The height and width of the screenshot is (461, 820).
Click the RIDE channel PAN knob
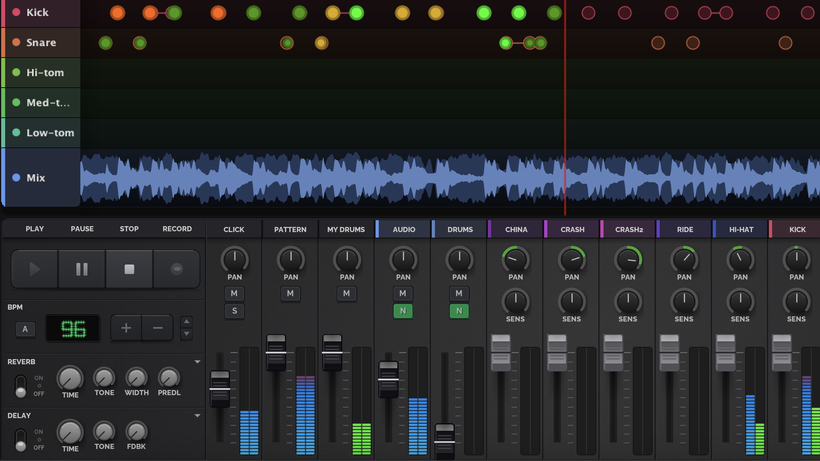(684, 259)
